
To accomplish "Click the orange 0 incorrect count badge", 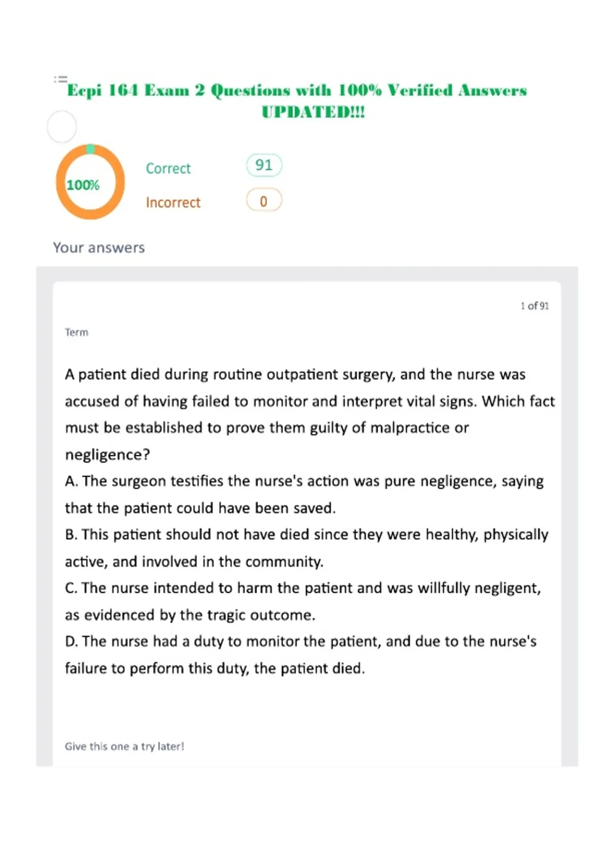I will 264,200.
